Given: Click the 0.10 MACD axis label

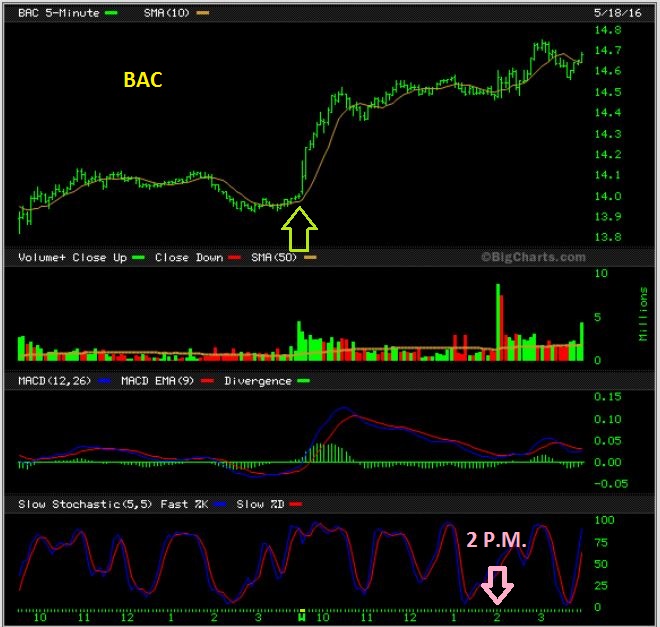Looking at the screenshot, I should (x=608, y=420).
